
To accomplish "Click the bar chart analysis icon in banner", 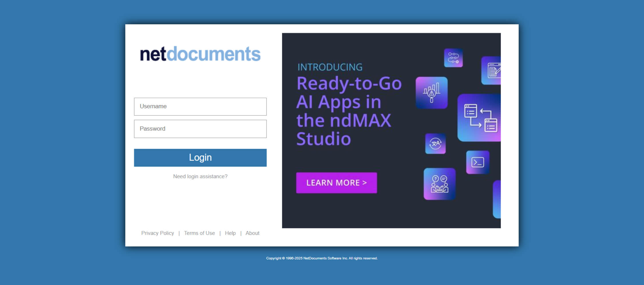I will pyautogui.click(x=432, y=92).
